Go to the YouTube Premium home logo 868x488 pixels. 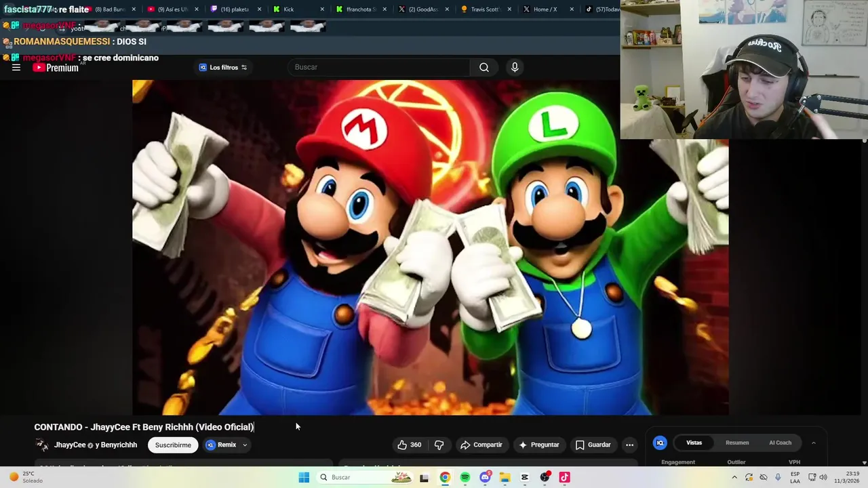click(x=56, y=67)
